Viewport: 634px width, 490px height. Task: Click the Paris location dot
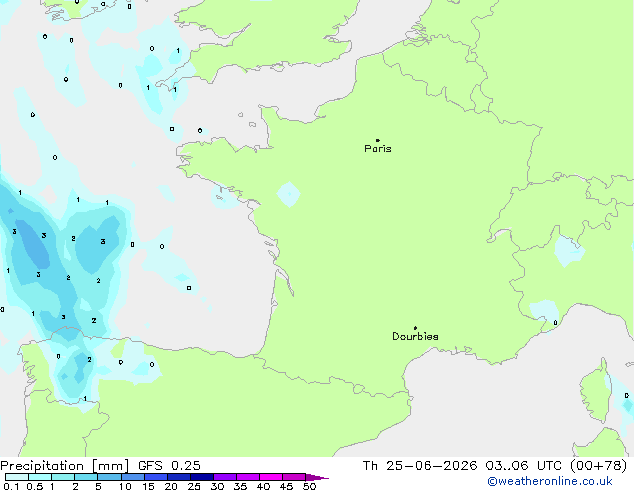378,140
